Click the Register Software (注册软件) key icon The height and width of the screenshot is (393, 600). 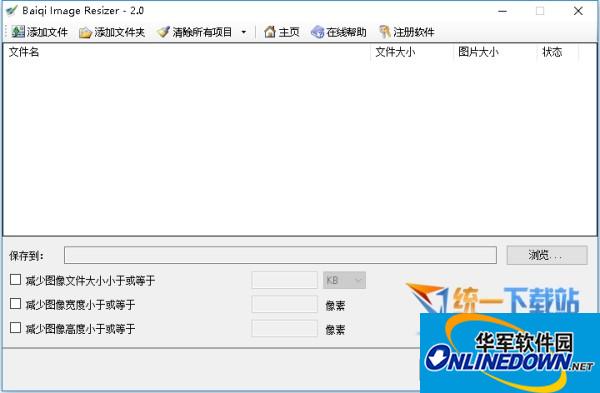point(385,32)
